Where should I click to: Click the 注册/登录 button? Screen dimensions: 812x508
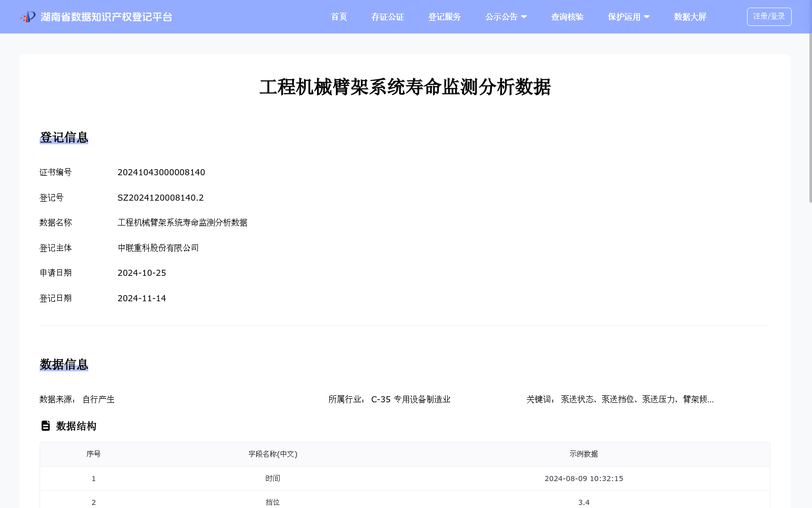pos(769,17)
